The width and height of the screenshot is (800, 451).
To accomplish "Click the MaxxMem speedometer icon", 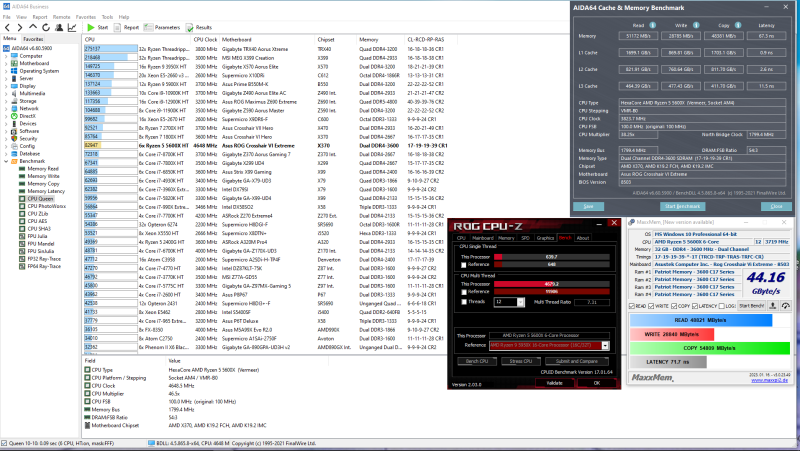I will [x=786, y=306].
